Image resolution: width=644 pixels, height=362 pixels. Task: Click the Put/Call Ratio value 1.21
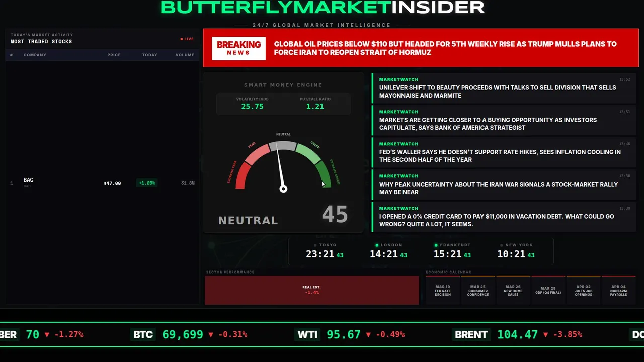[315, 107]
